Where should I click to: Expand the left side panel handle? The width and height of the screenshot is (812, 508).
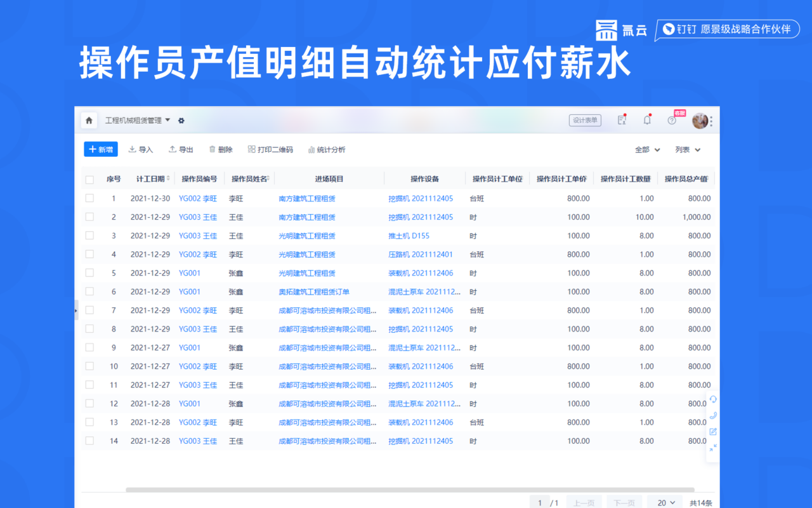pyautogui.click(x=76, y=311)
